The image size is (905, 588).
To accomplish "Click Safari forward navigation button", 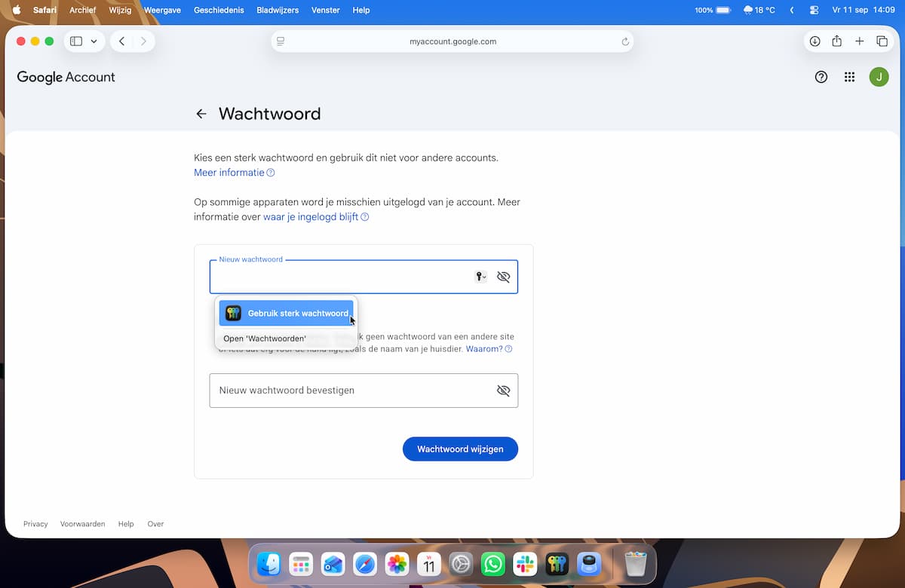I will (x=143, y=41).
